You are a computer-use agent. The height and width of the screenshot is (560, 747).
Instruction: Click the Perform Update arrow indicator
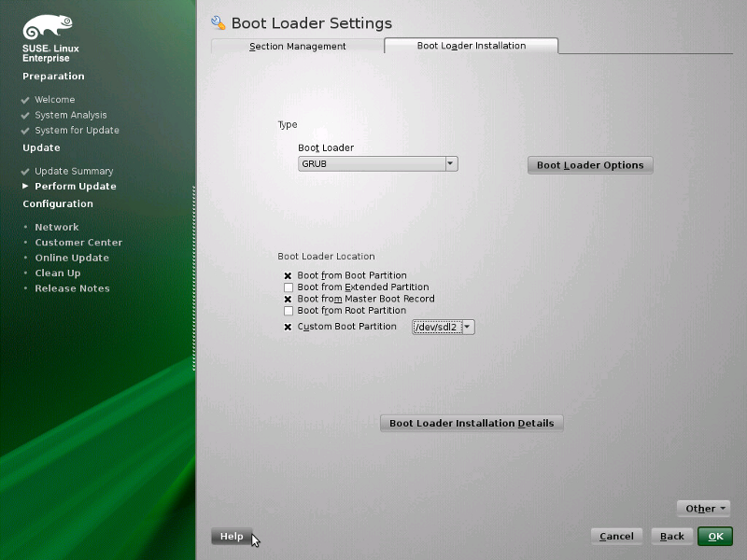point(25,187)
